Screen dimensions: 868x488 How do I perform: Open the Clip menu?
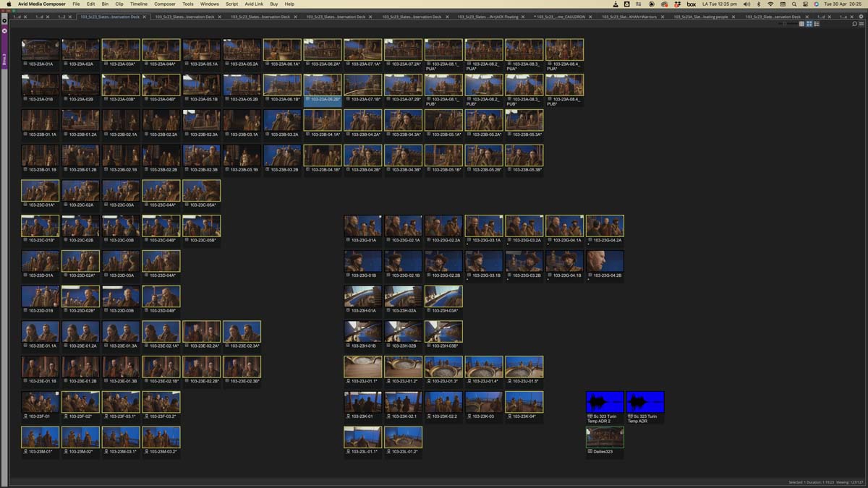119,4
